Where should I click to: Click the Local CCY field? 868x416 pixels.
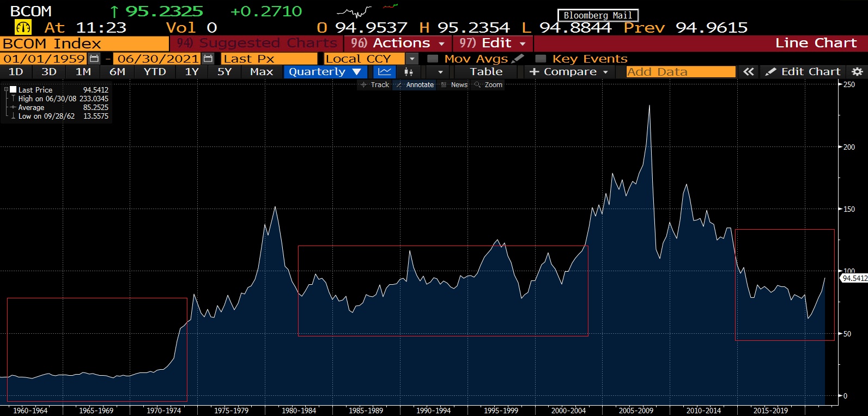(x=365, y=59)
